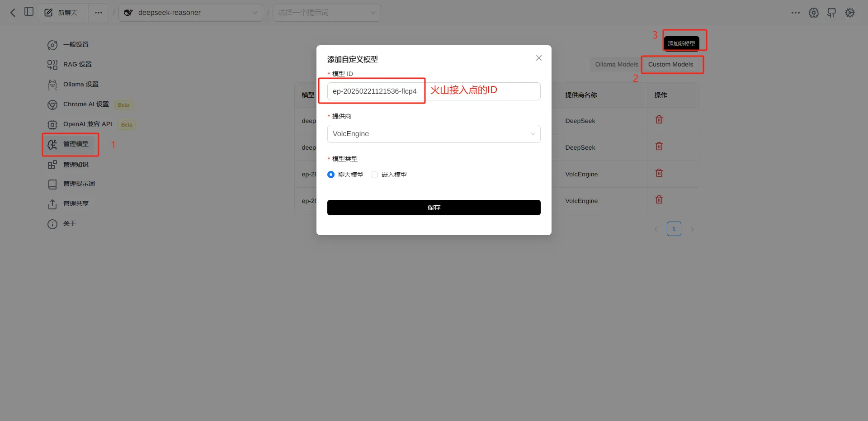Close the add custom model dialog
The height and width of the screenshot is (421, 868).
[x=538, y=58]
